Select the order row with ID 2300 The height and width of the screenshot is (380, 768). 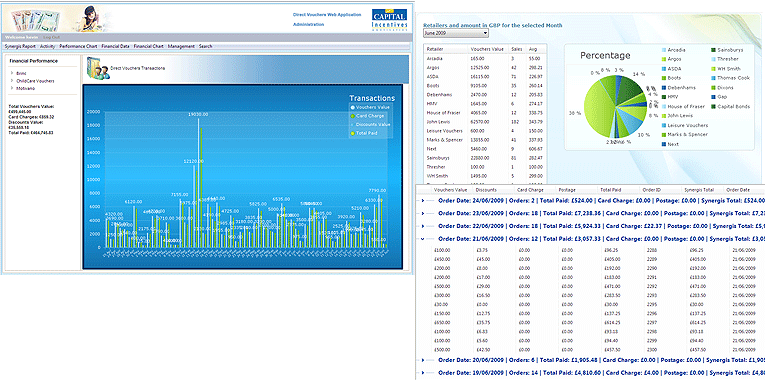[594, 350]
